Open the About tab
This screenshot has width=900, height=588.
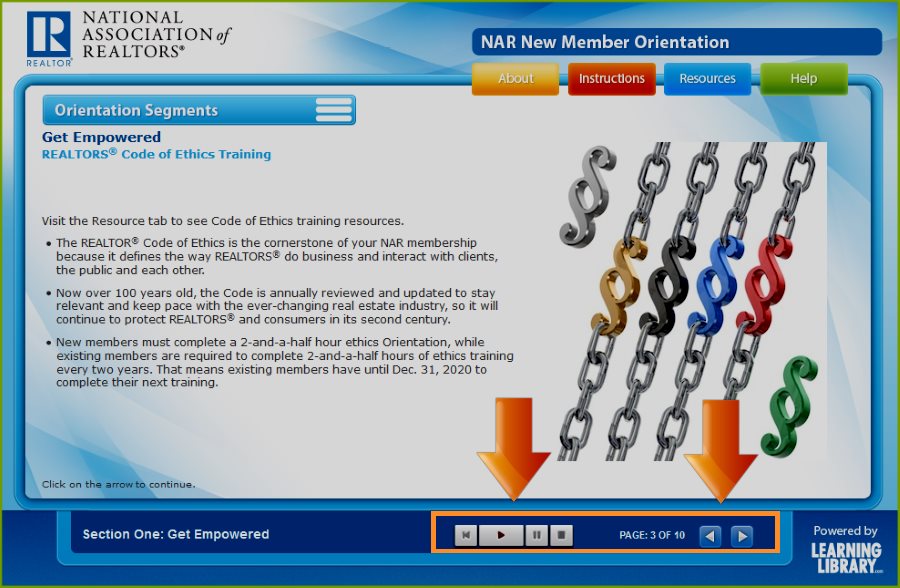tap(516, 79)
